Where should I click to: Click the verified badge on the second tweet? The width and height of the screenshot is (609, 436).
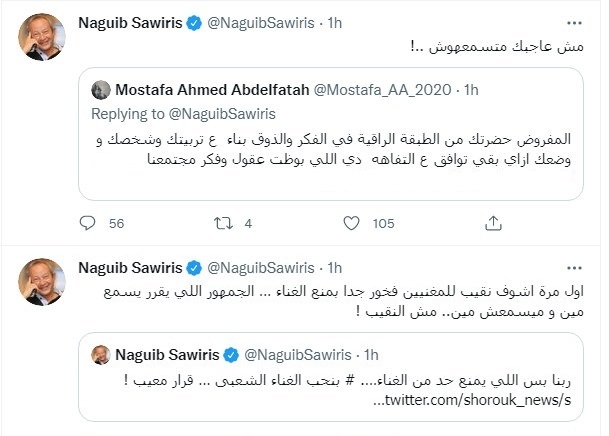coord(197,268)
